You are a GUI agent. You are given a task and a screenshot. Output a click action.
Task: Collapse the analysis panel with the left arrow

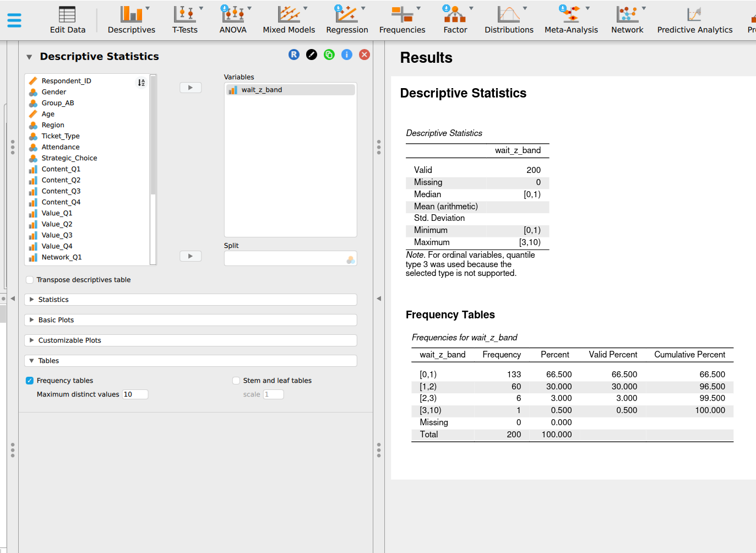pyautogui.click(x=379, y=299)
